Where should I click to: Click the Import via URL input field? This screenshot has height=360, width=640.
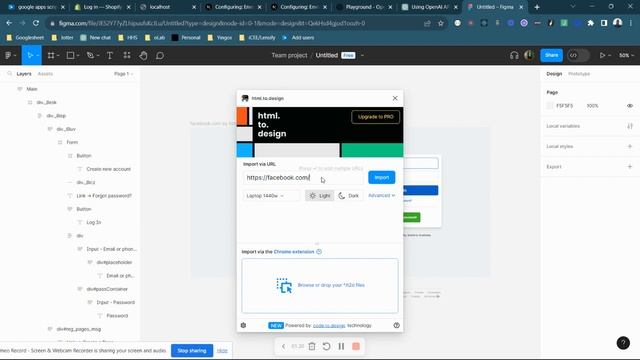[x=302, y=178]
